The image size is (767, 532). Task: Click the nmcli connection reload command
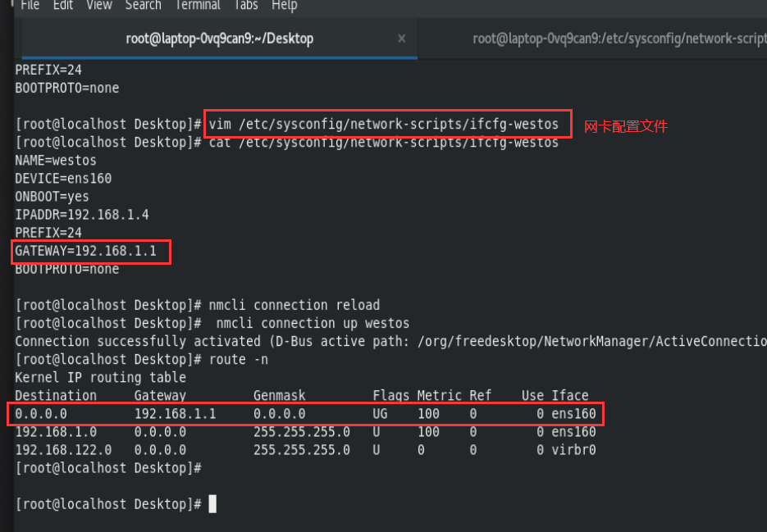[294, 305]
